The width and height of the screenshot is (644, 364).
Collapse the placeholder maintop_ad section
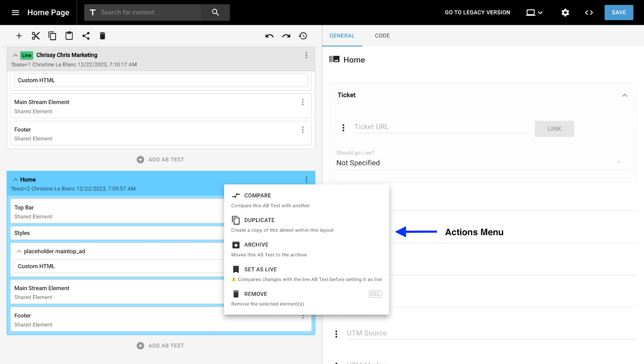tap(19, 251)
